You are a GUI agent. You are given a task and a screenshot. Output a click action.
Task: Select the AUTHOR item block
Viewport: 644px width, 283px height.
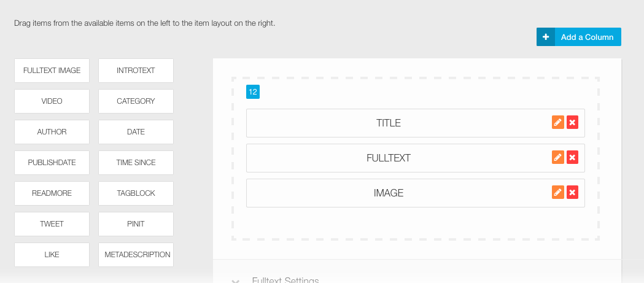[52, 132]
